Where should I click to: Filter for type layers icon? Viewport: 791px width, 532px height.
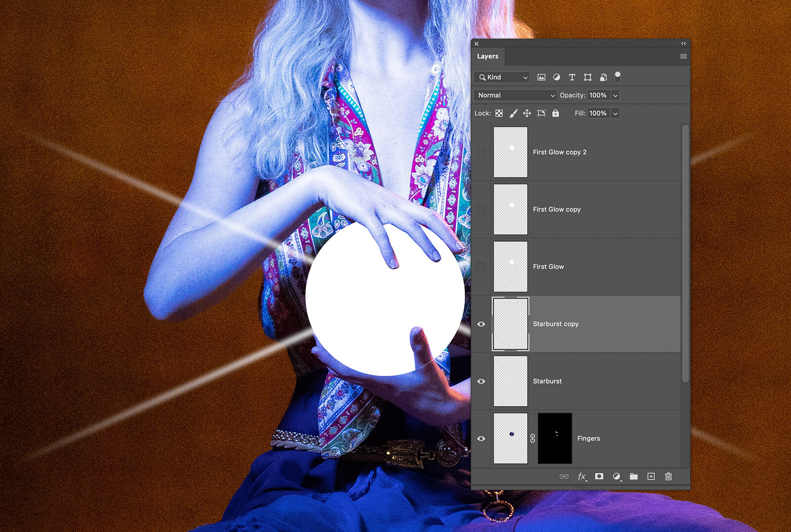pos(572,77)
